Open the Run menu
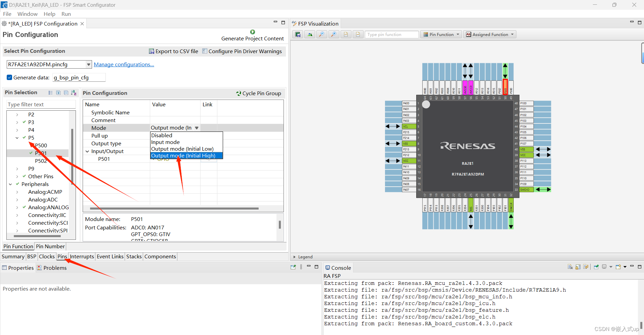644x335 pixels. 66,14
